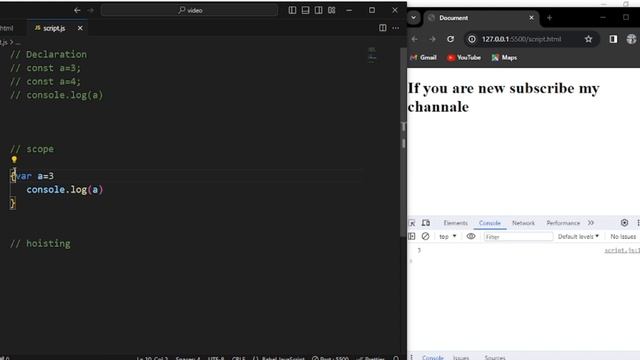640x360 pixels.
Task: Close the script.js tab
Action: tap(80, 28)
